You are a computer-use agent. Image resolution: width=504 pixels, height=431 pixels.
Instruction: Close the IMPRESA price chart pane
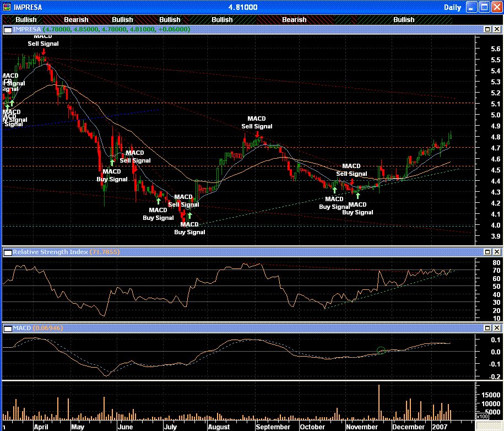click(497, 29)
